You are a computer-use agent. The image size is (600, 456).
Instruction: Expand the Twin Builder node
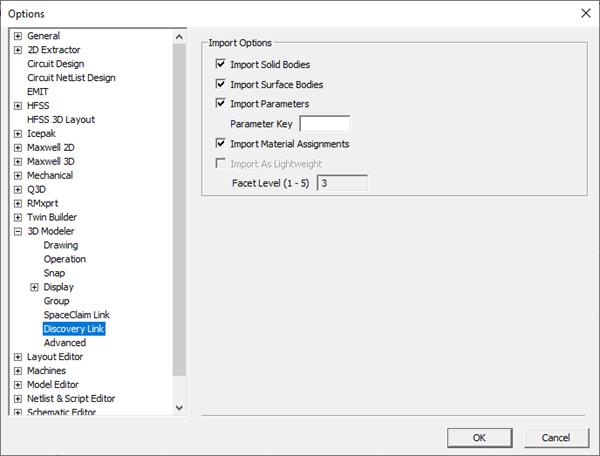(x=18, y=218)
